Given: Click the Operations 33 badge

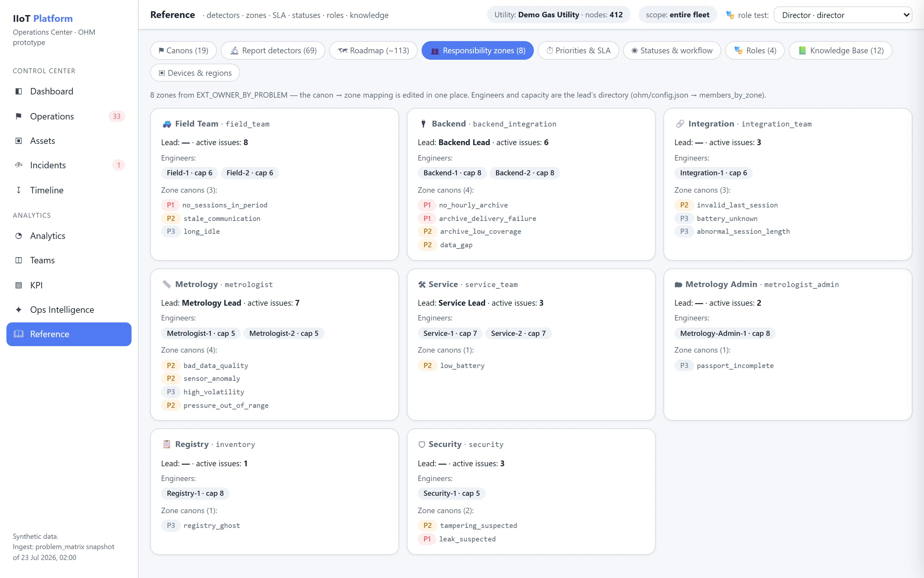Looking at the screenshot, I should tap(117, 116).
